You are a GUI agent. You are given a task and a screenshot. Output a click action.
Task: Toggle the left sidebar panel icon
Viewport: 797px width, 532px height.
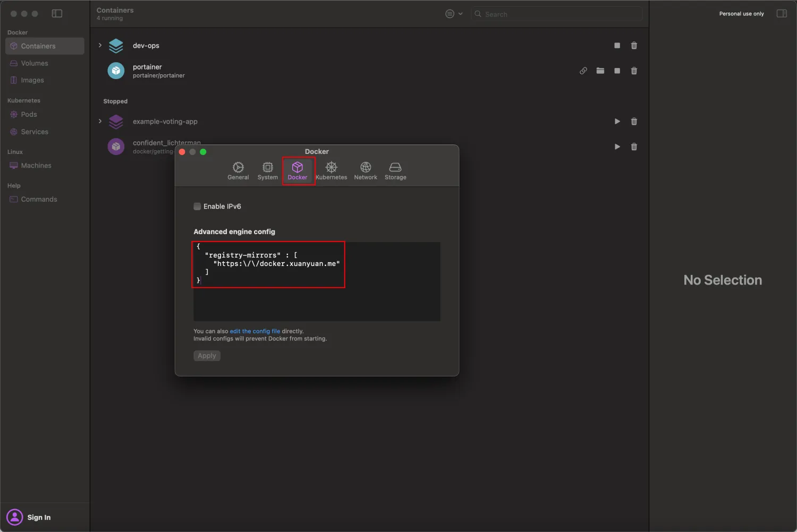tap(57, 14)
